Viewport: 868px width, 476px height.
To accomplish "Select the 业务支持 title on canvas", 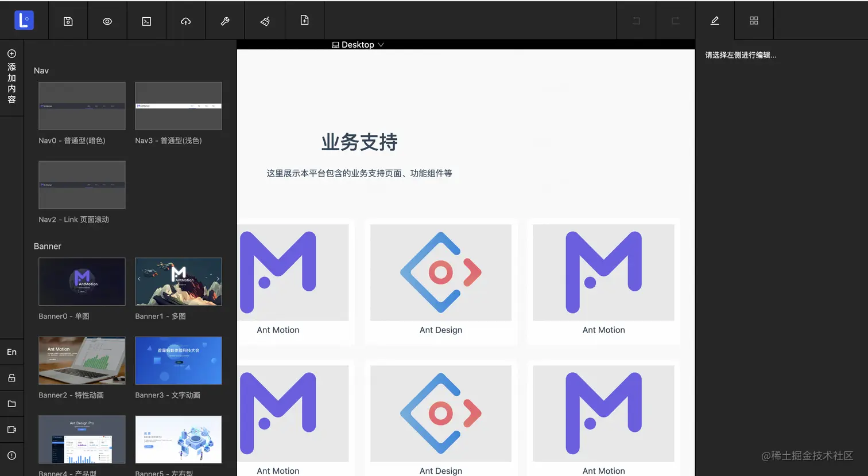I will pos(359,142).
